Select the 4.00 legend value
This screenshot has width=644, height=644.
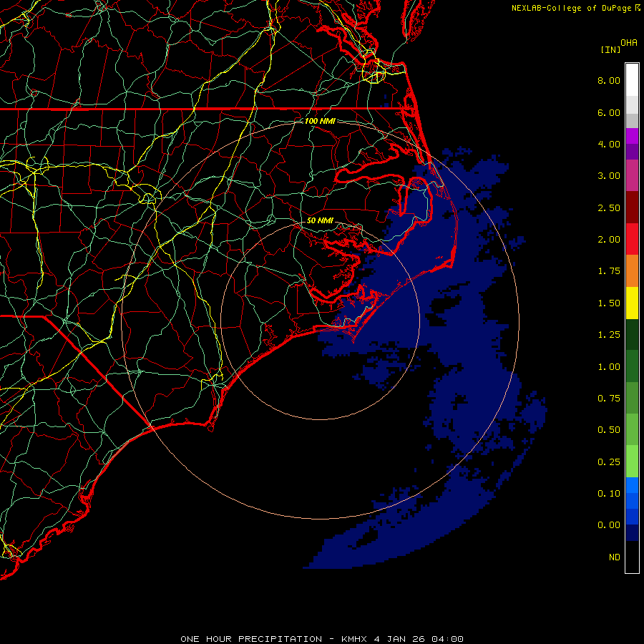click(609, 144)
